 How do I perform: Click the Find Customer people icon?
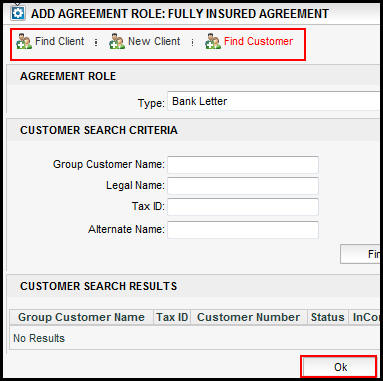(213, 41)
